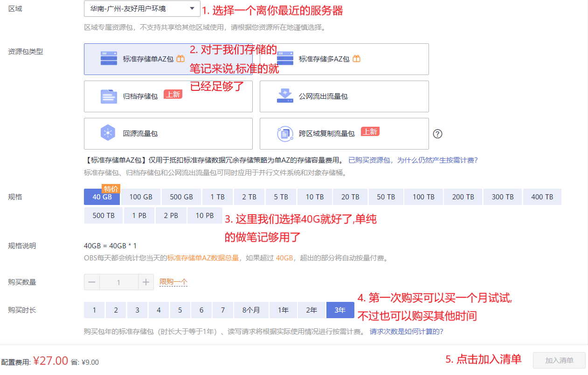588x375 pixels.
Task: Select the 8个月 purchase duration
Action: (x=251, y=310)
